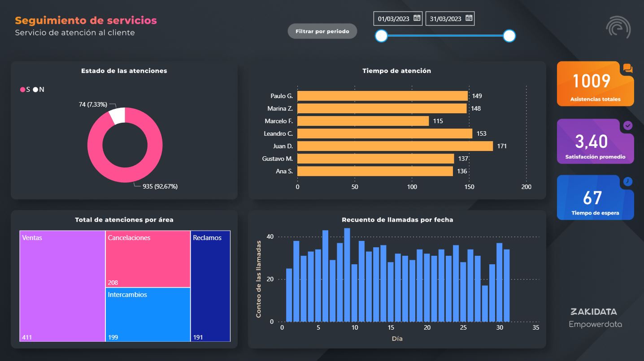
Task: Click the right handle of date slider
Action: 509,36
